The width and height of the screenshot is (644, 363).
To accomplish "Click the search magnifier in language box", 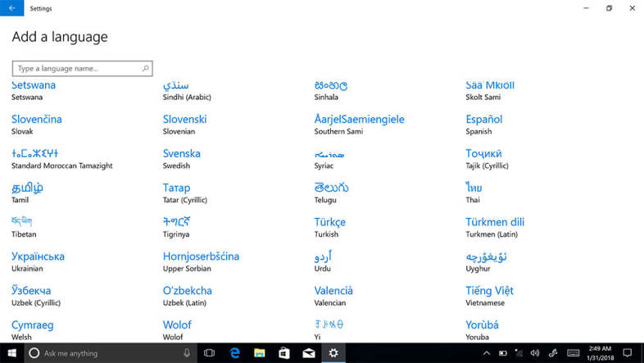I will (x=146, y=69).
